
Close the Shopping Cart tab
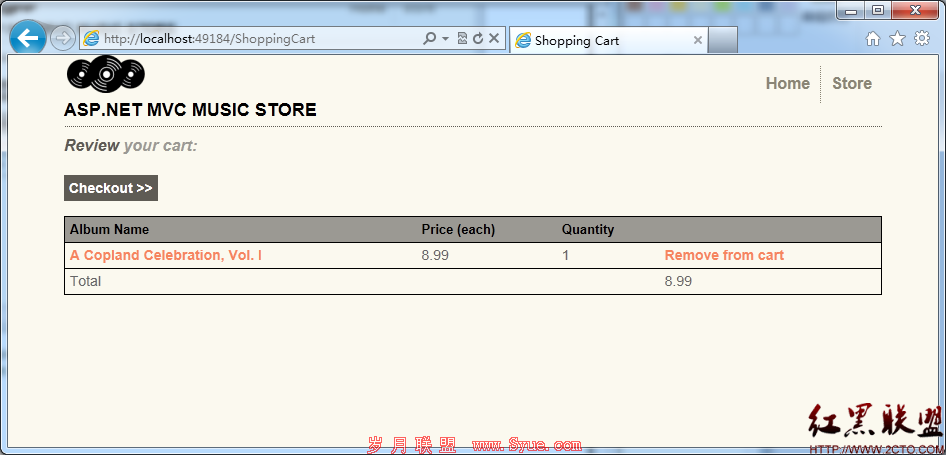tap(697, 40)
